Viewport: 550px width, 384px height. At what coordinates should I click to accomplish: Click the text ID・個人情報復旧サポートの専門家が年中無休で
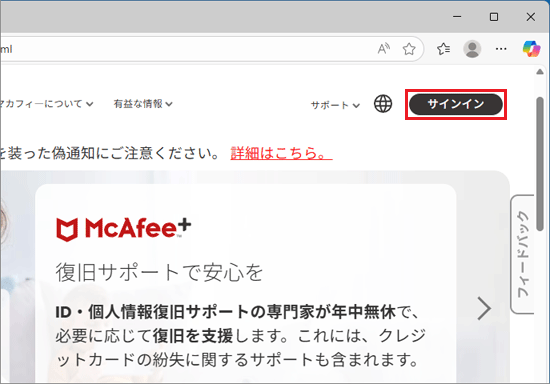237,311
